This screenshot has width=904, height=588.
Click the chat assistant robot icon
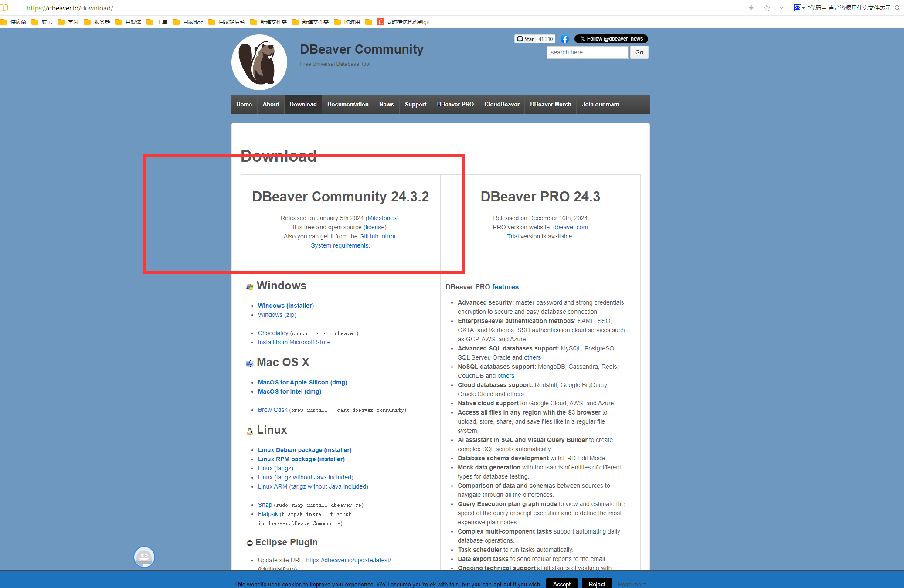click(x=144, y=557)
